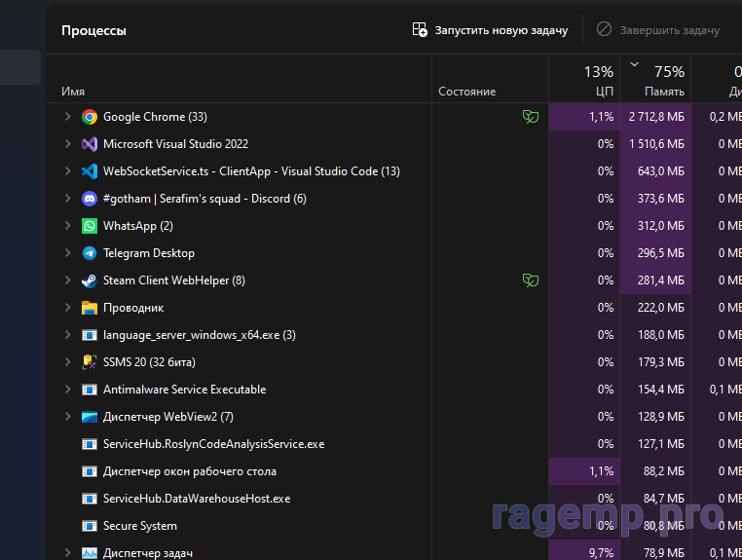Screen dimensions: 742x560
Task: Click the sort arrow above Память column
Action: [635, 64]
